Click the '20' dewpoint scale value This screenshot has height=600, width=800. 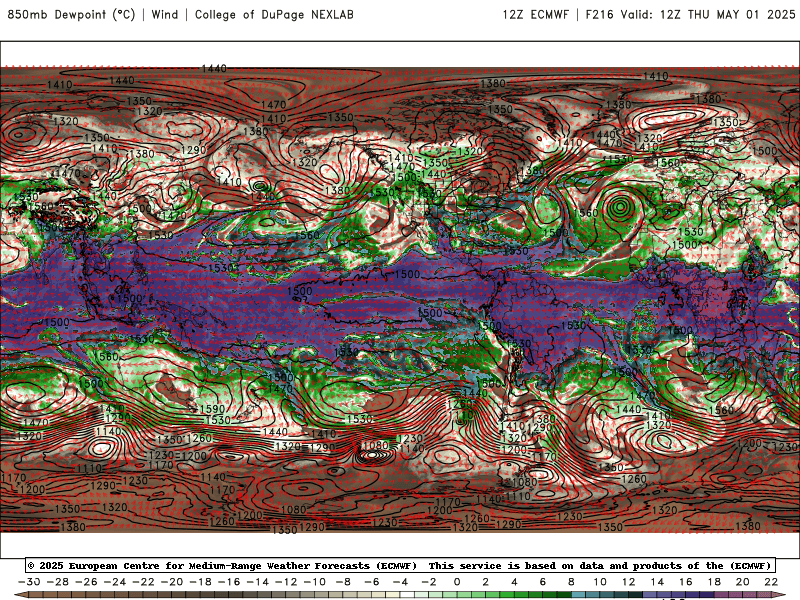click(x=743, y=582)
